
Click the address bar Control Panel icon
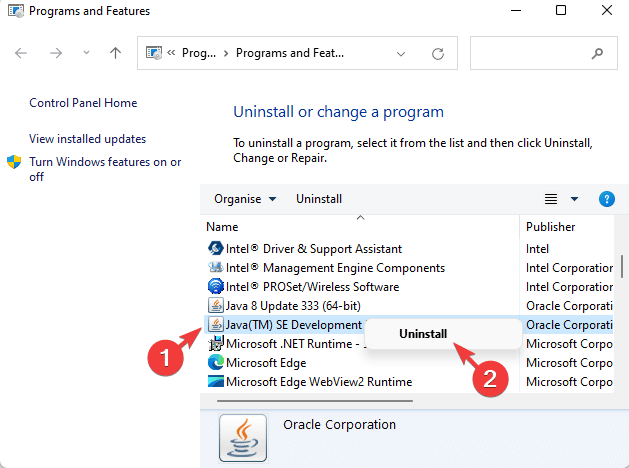(x=154, y=53)
